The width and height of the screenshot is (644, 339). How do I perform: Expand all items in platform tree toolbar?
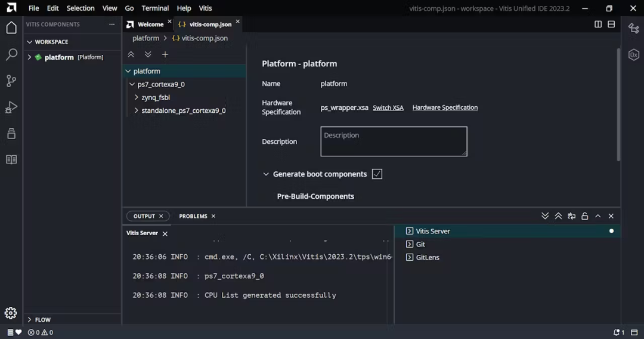[148, 54]
